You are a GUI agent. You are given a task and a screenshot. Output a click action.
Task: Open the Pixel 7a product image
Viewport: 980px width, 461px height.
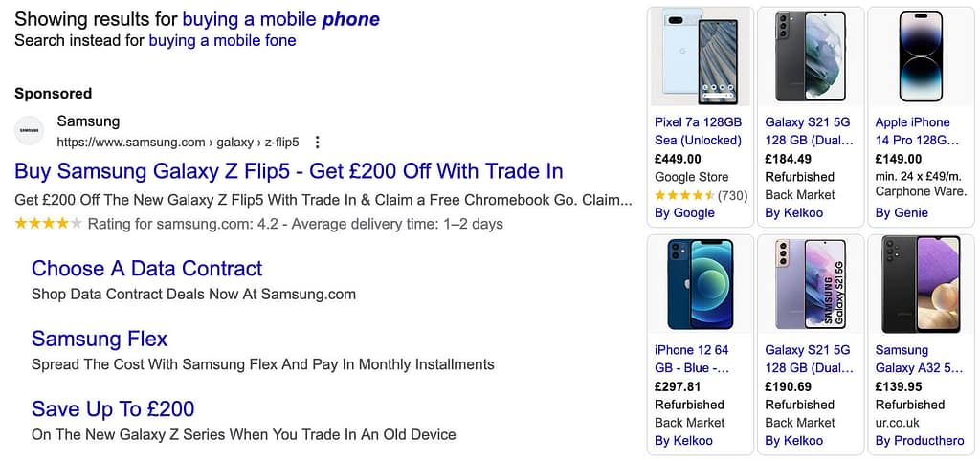(700, 57)
